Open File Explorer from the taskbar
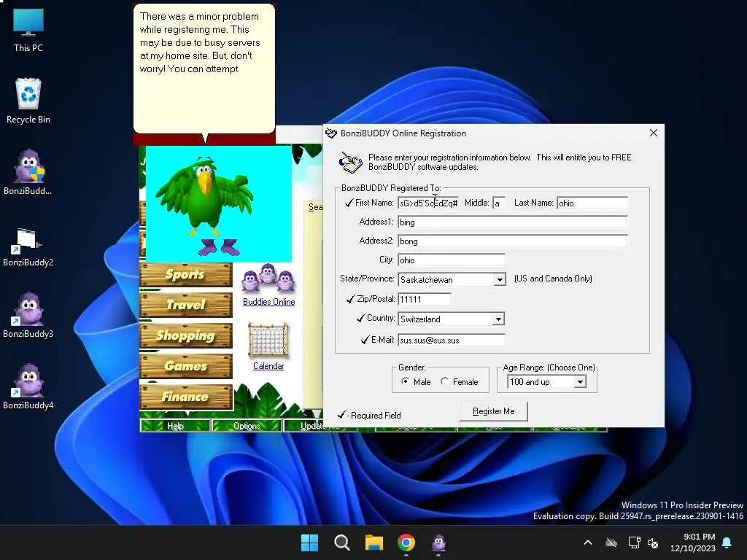The height and width of the screenshot is (560, 747). click(374, 542)
